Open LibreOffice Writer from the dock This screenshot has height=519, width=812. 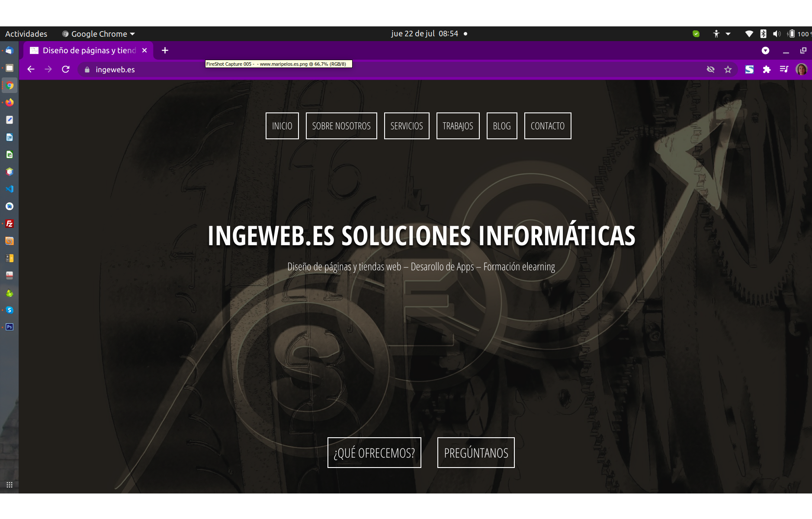pos(10,137)
